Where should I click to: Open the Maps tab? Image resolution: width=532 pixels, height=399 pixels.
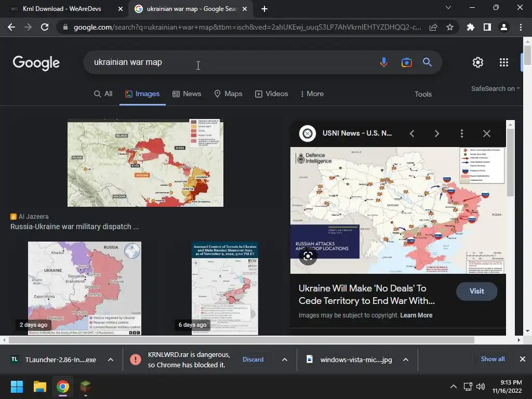(229, 94)
